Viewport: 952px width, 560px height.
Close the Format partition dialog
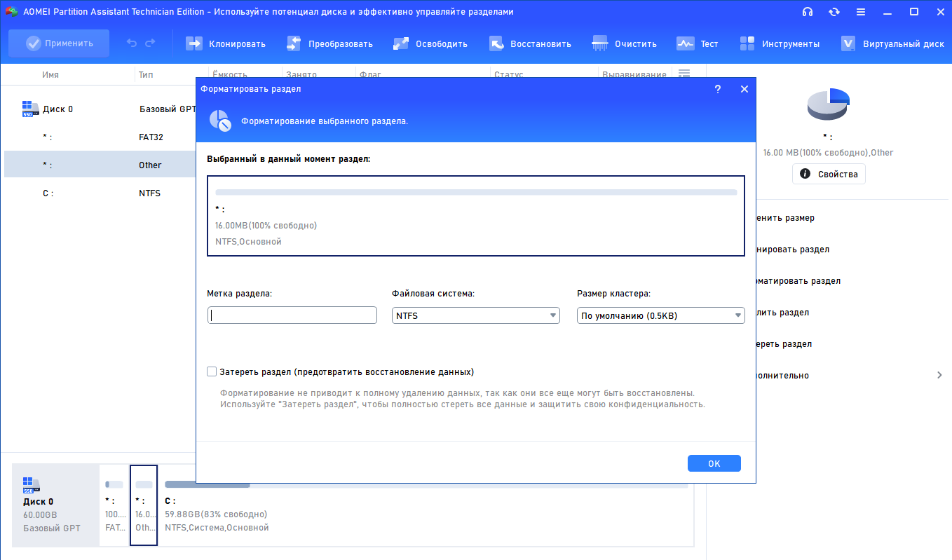click(x=744, y=89)
